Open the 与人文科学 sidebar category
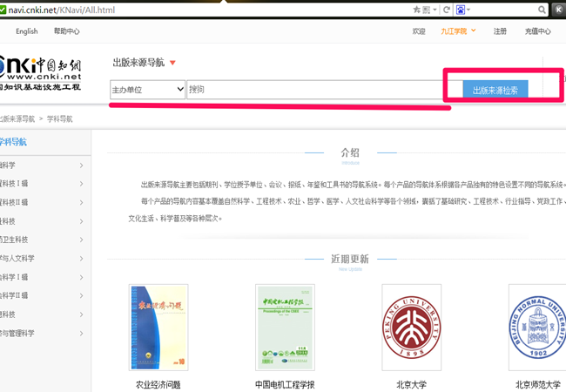Viewport: 566px width, 392px height. 17,259
